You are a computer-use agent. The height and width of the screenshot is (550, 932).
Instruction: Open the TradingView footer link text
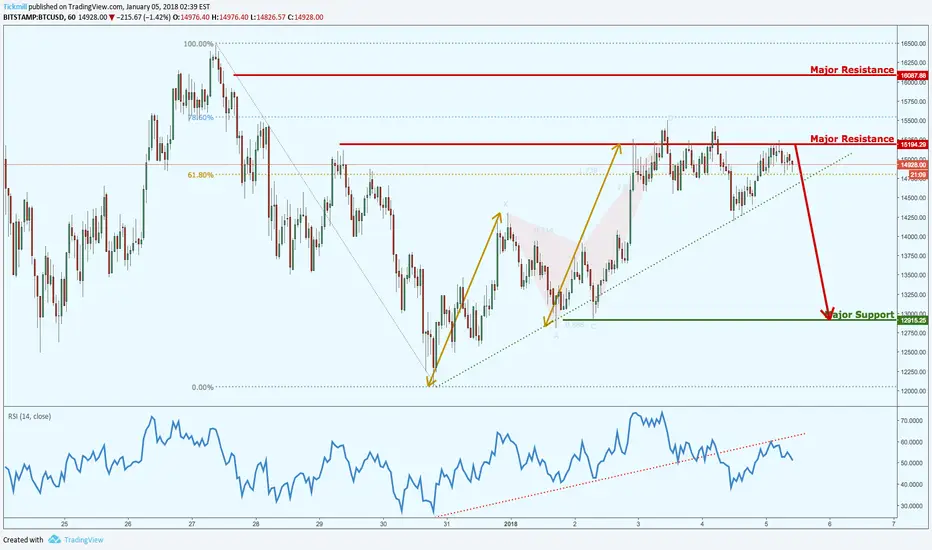(x=83, y=540)
